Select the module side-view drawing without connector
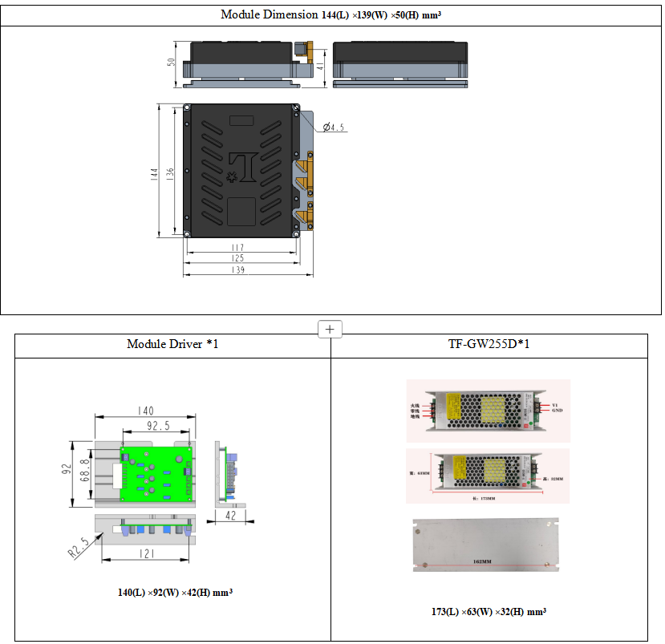This screenshot has width=665, height=644. (x=400, y=64)
